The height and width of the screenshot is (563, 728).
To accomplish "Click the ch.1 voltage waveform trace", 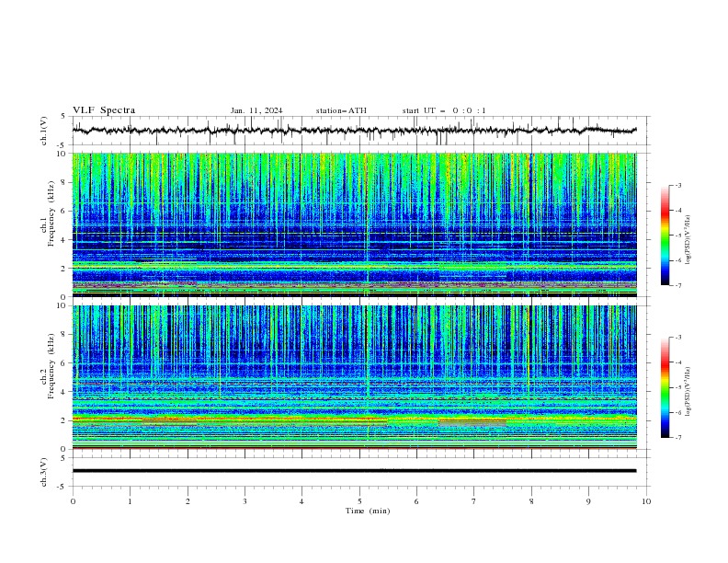I will 354,131.
